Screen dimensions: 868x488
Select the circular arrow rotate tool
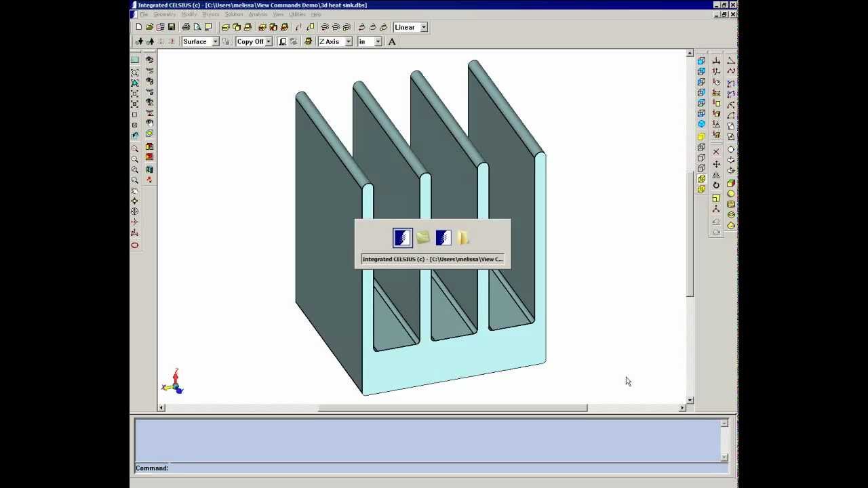(x=716, y=185)
